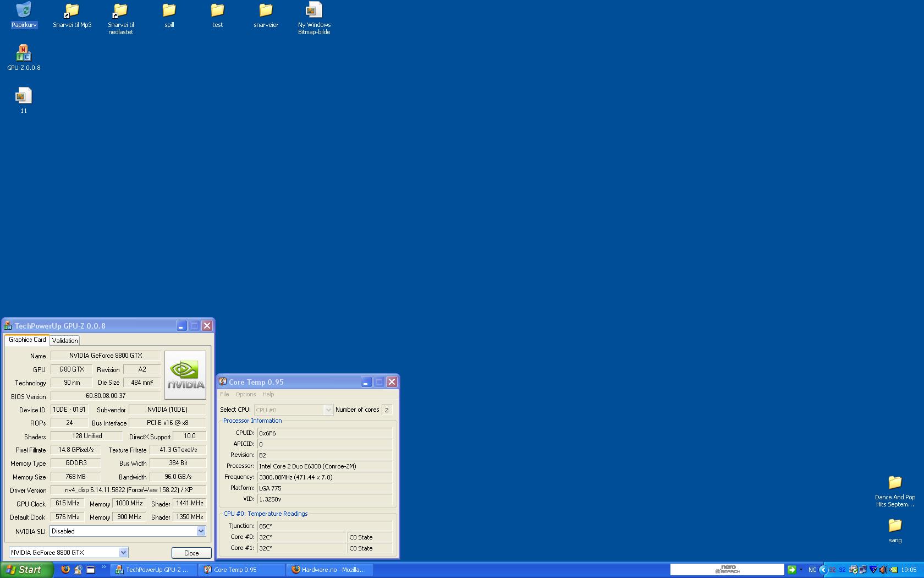Screen dimensions: 924x578
Task: Open the NVIDIA SLI dropdown
Action: tap(128, 531)
